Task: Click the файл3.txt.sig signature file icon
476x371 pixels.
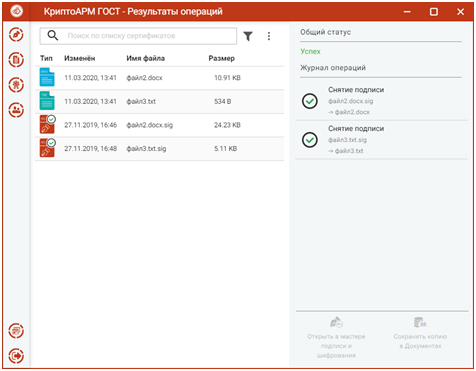Action: pyautogui.click(x=47, y=148)
